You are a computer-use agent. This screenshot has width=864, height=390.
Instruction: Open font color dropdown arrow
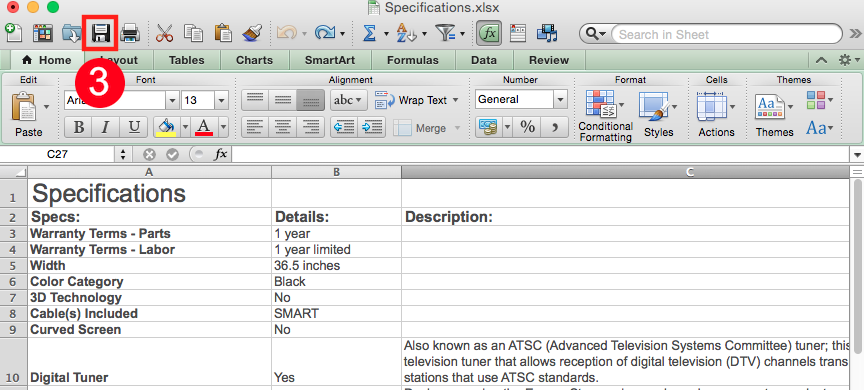point(223,128)
